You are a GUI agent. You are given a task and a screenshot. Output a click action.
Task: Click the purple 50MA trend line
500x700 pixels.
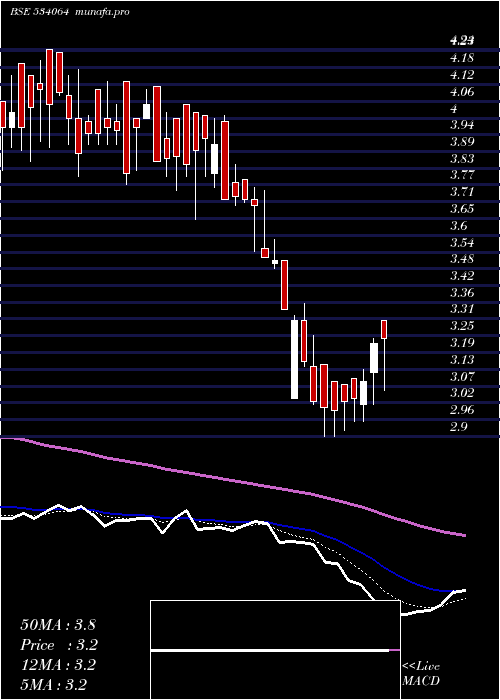click(232, 480)
